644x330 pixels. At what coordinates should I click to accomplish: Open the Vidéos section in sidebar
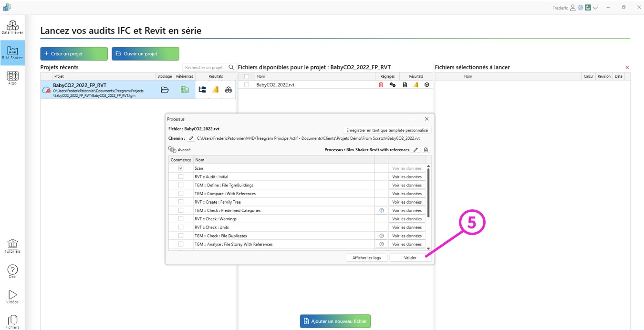[x=12, y=297]
